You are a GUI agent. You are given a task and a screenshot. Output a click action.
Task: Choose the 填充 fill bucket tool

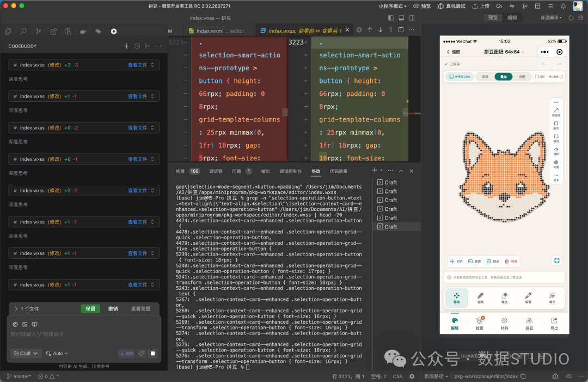coord(552,298)
